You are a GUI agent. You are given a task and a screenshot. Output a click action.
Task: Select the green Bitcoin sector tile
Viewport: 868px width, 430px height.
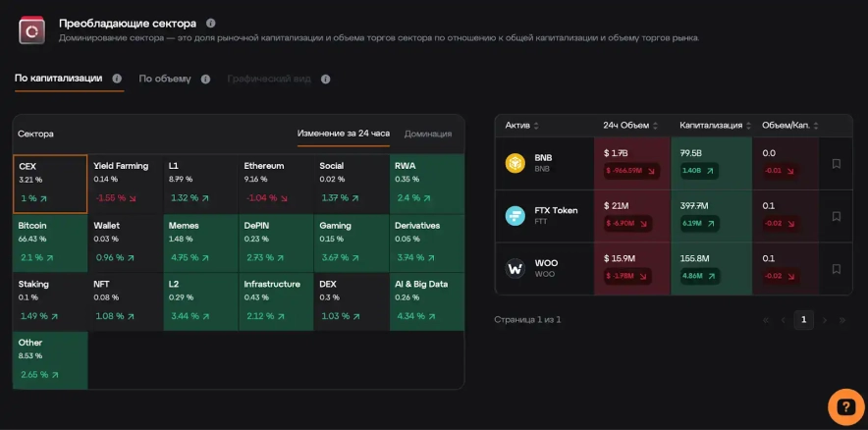coord(50,242)
